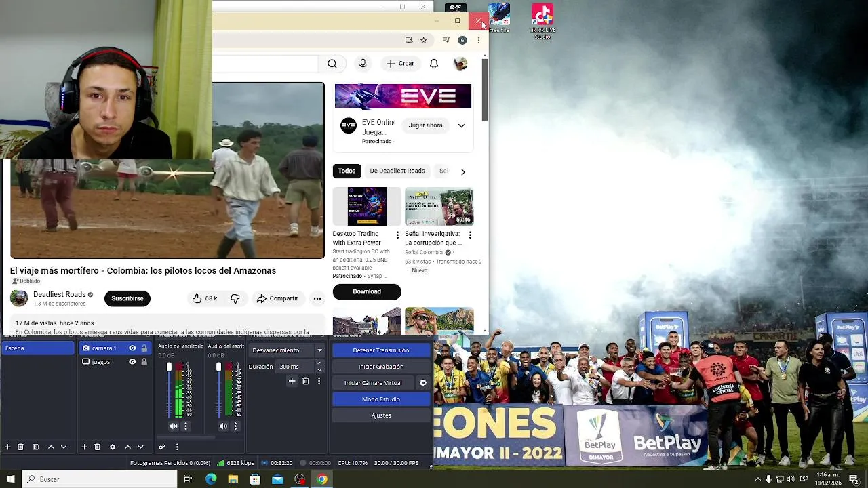Open audio mixer menu dots beside gears
868x488 pixels.
point(177,447)
